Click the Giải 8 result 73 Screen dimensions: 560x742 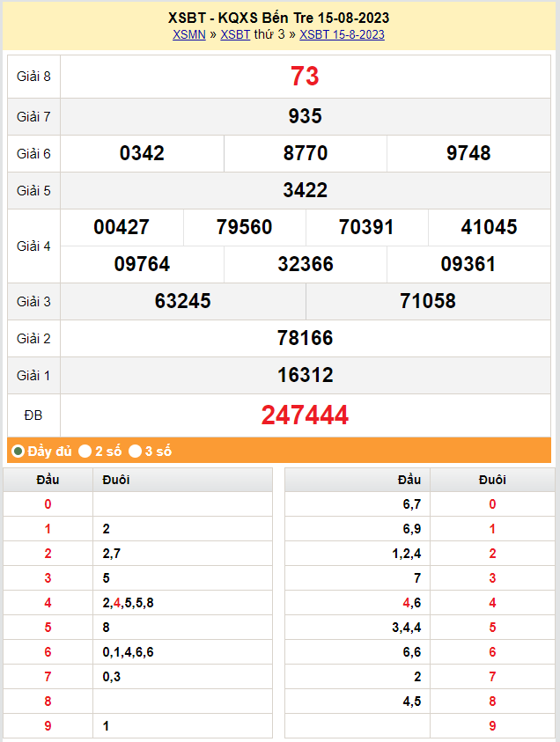pyautogui.click(x=305, y=77)
